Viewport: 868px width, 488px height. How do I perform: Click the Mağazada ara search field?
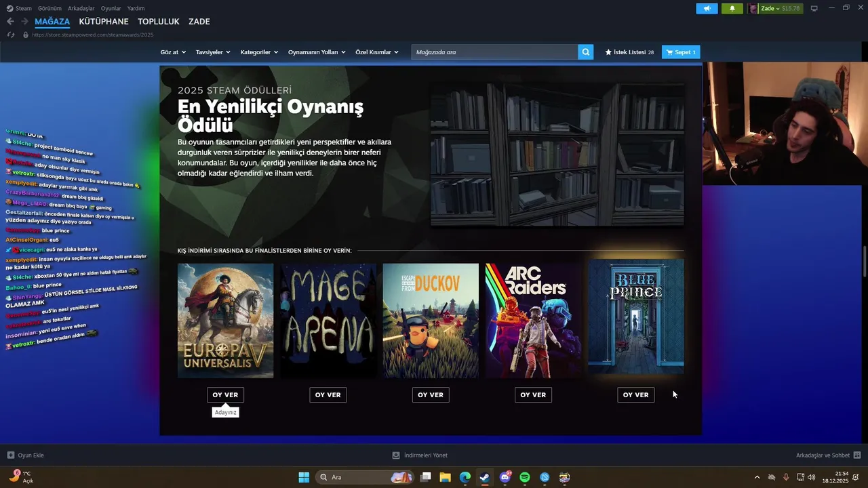point(494,52)
